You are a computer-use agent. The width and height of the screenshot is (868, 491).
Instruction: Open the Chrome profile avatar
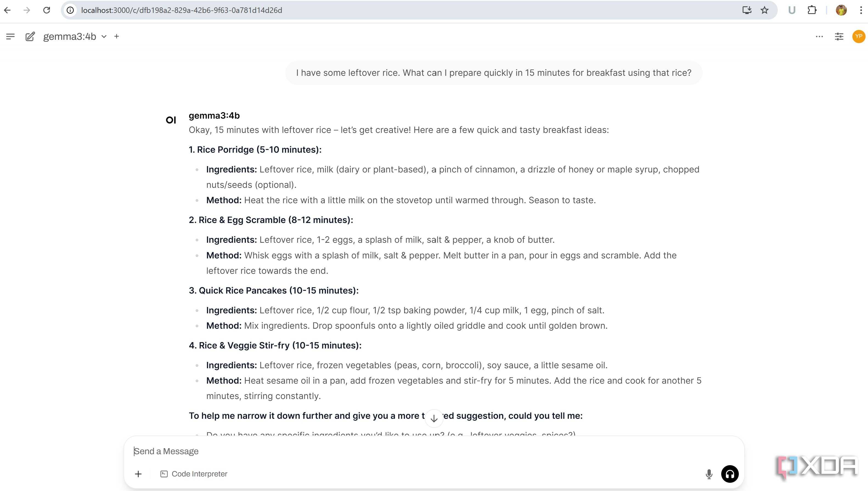(x=841, y=10)
